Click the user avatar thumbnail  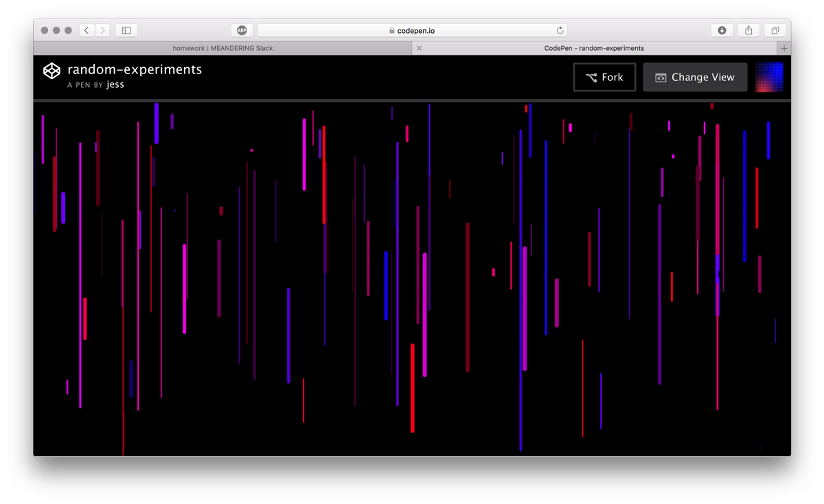click(769, 77)
